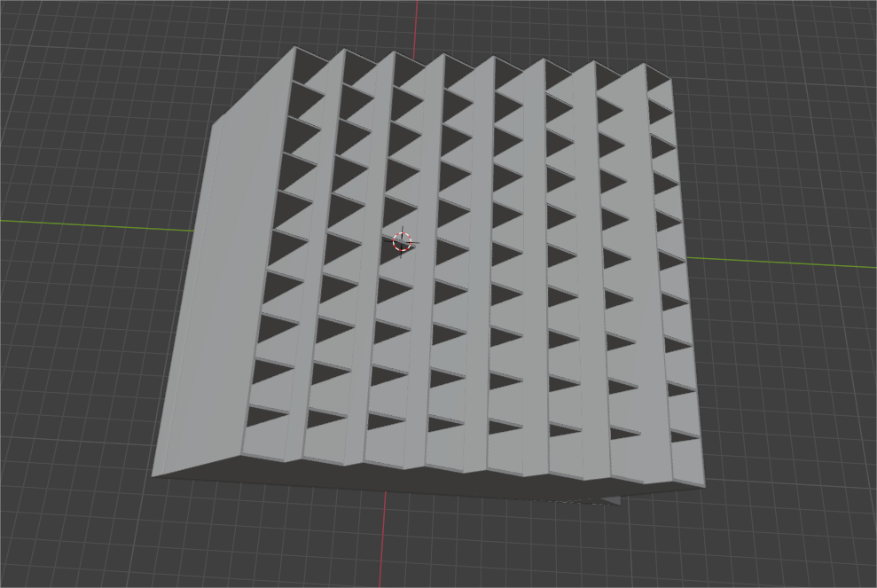Click the mesh's bottom-left corner vertex
This screenshot has width=877, height=588.
(153, 476)
